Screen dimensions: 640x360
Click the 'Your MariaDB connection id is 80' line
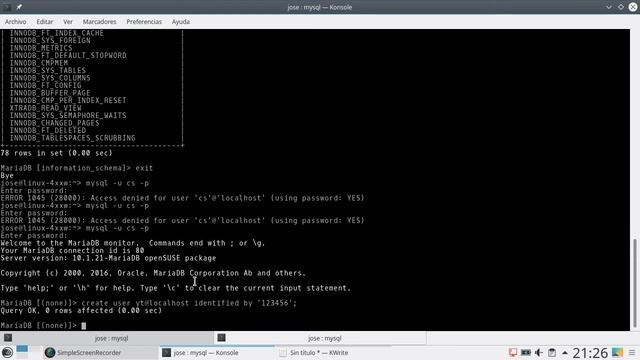[x=72, y=251]
